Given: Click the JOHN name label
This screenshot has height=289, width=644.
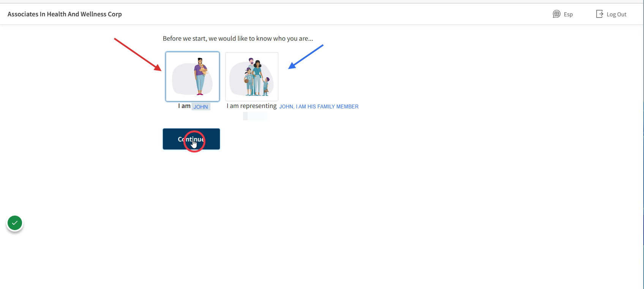Looking at the screenshot, I should tap(201, 107).
